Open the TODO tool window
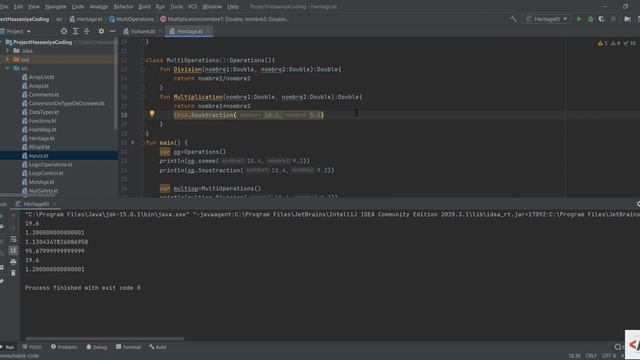 click(32, 347)
